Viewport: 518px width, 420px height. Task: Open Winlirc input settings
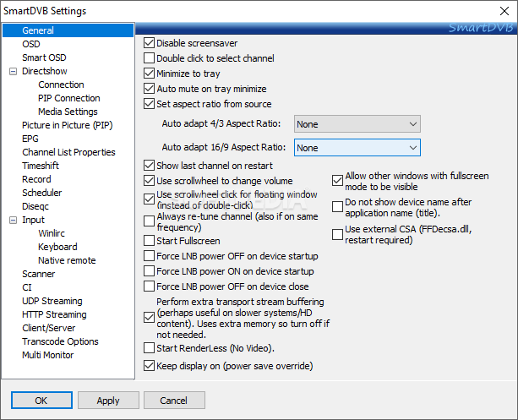click(52, 233)
